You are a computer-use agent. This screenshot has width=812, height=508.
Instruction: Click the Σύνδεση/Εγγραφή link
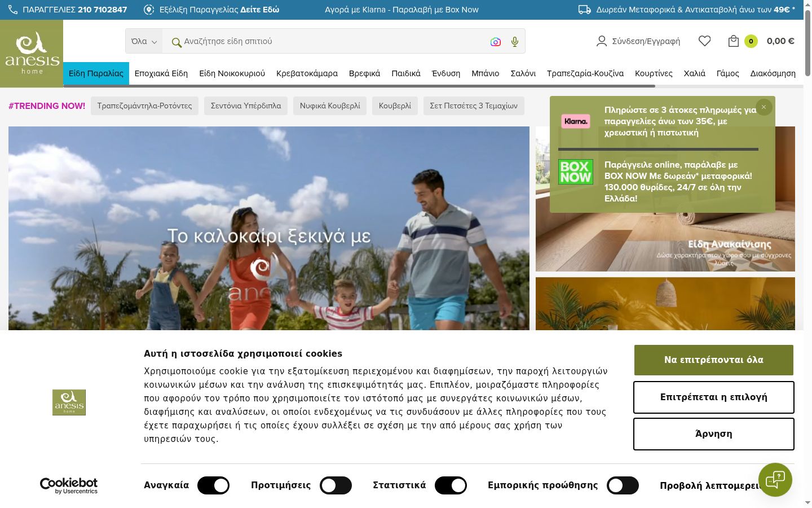coord(646,41)
